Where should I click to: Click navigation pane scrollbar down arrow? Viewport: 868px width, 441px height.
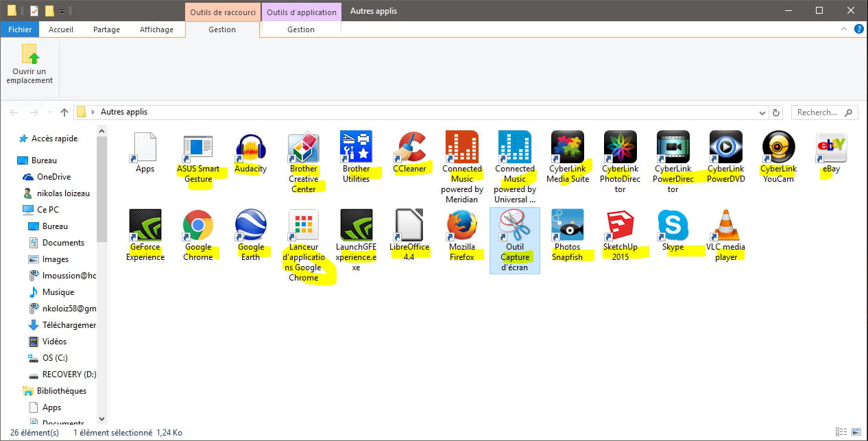click(x=102, y=418)
